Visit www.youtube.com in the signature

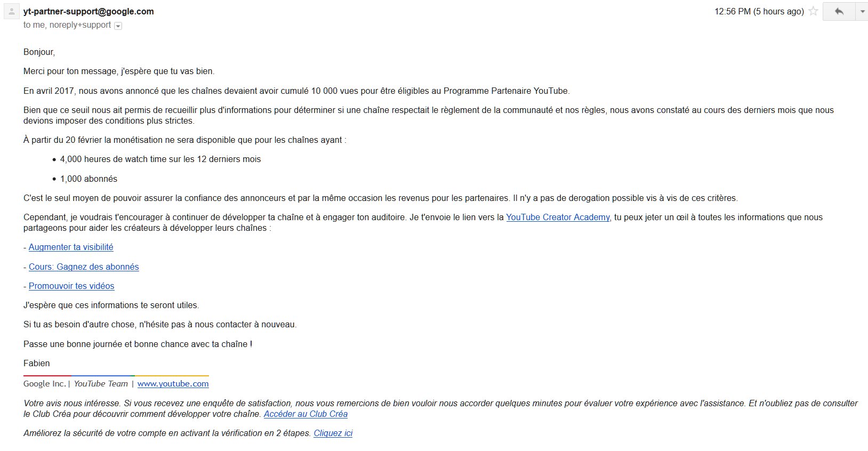tap(173, 383)
